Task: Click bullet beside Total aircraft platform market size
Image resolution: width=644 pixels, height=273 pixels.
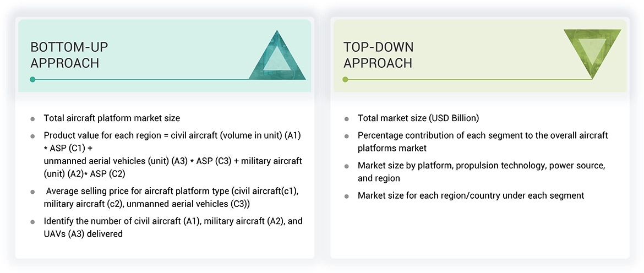Action: tap(33, 119)
